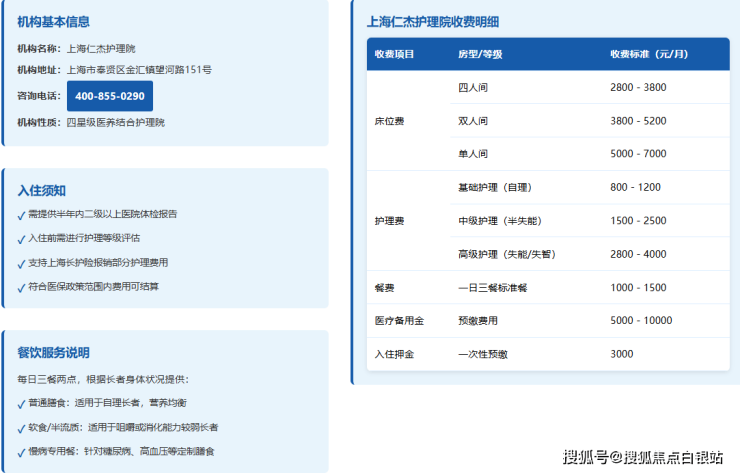Select the 房型/等级 column header
This screenshot has width=740, height=473.
480,54
